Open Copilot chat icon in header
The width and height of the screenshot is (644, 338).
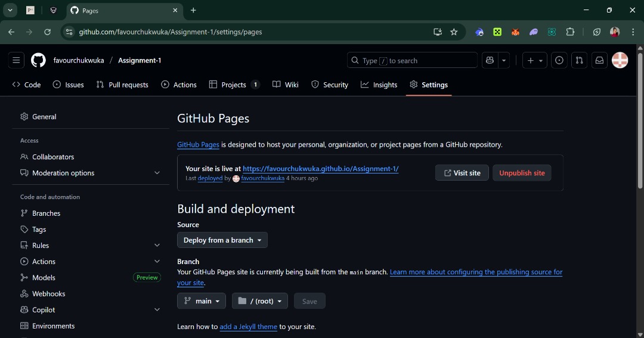490,60
